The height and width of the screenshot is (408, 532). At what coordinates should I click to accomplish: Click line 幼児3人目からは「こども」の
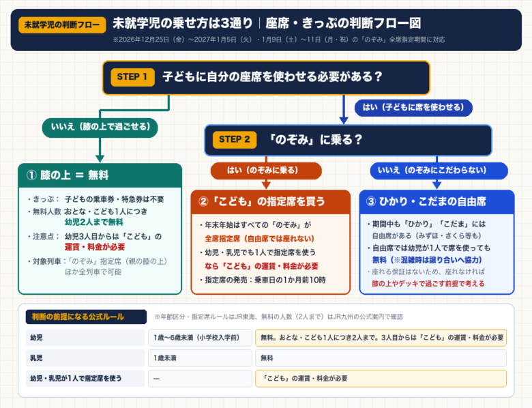(x=113, y=237)
